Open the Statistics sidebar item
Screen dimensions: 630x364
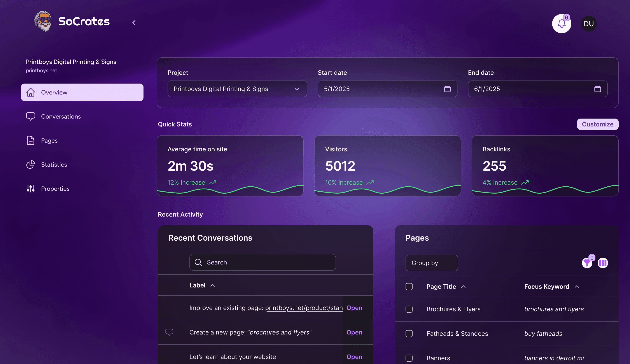(54, 164)
